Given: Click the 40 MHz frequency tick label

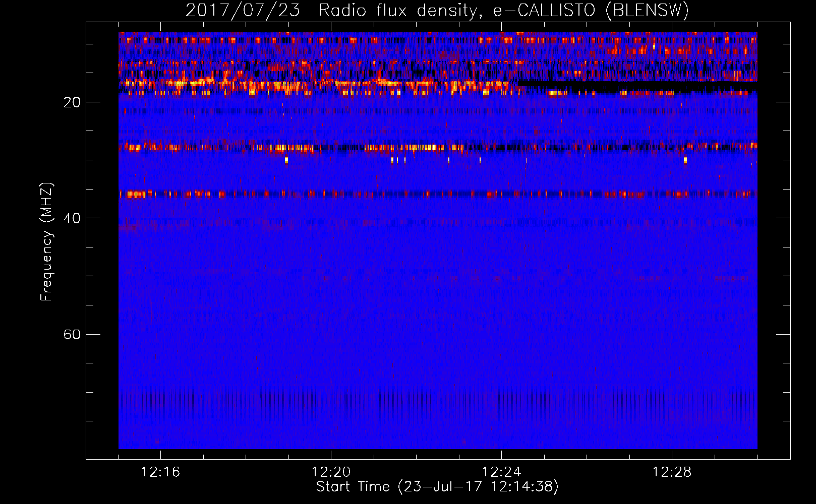Looking at the screenshot, I should 72,218.
